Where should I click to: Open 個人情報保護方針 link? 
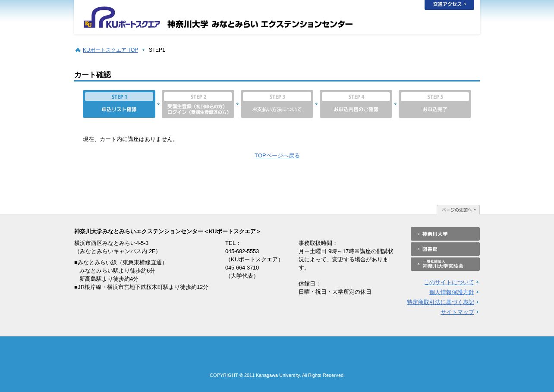pos(452,292)
